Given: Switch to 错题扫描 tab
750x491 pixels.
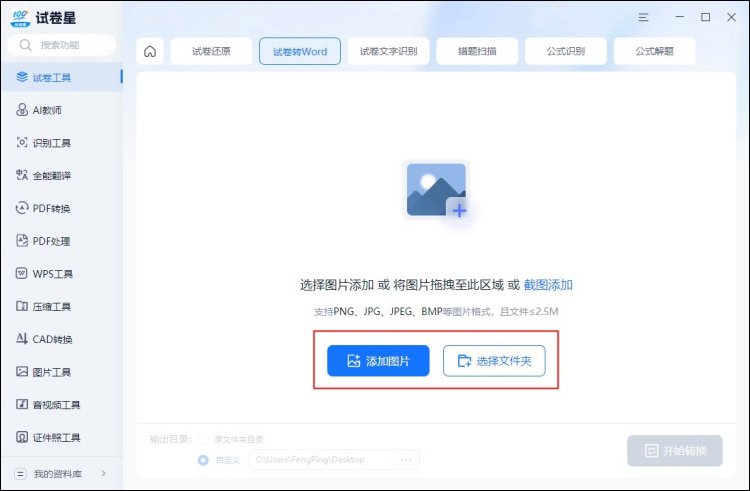Looking at the screenshot, I should pos(477,51).
